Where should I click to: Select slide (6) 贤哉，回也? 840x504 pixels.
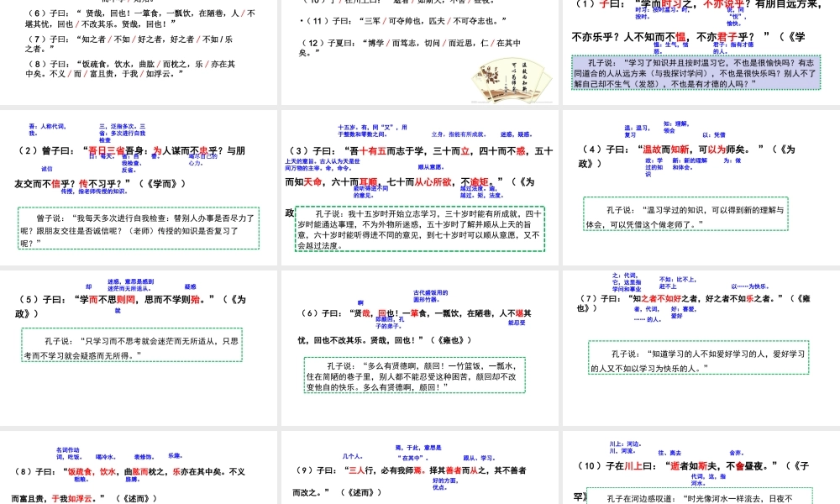[x=419, y=348]
